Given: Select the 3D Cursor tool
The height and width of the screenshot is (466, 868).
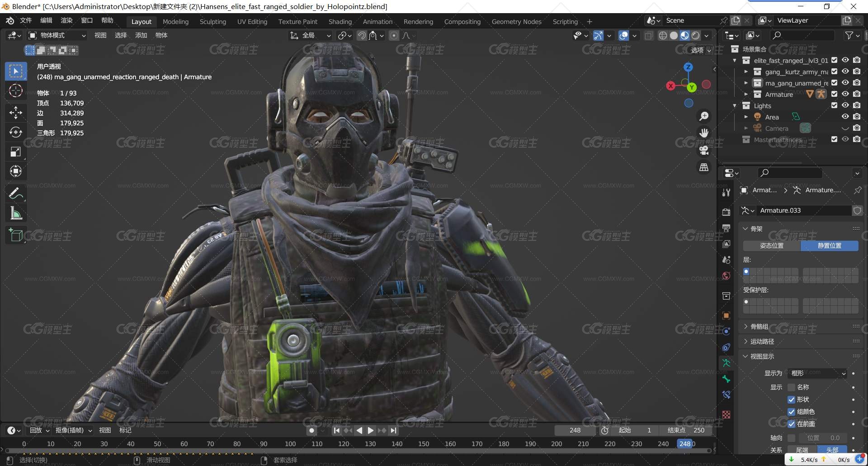Looking at the screenshot, I should [16, 91].
